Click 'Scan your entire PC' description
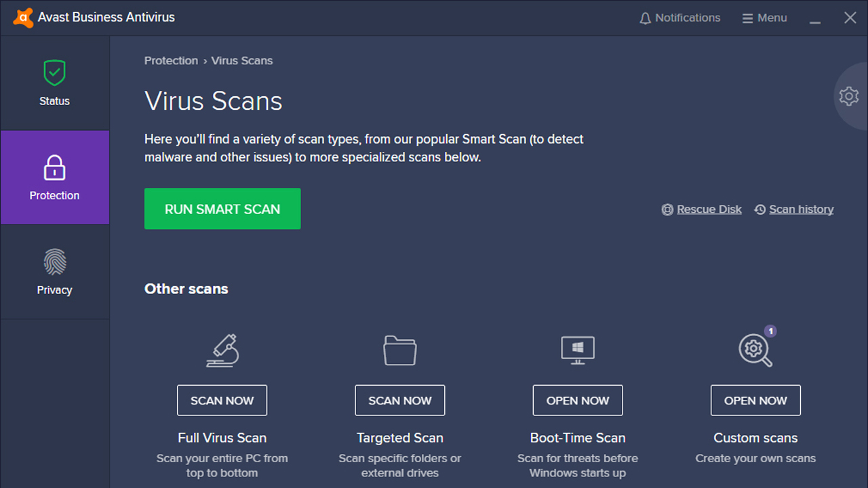 pyautogui.click(x=222, y=466)
